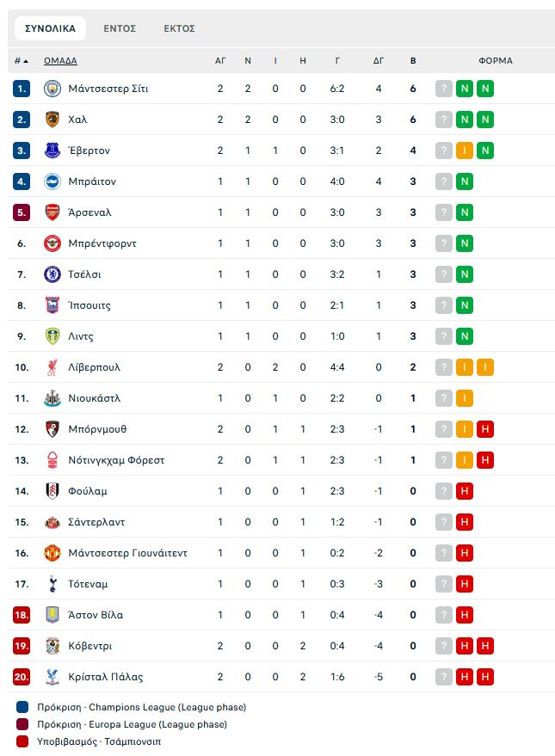Image resolution: width=555 pixels, height=756 pixels.
Task: Click Everton's orange draw form badge
Action: 465,151
